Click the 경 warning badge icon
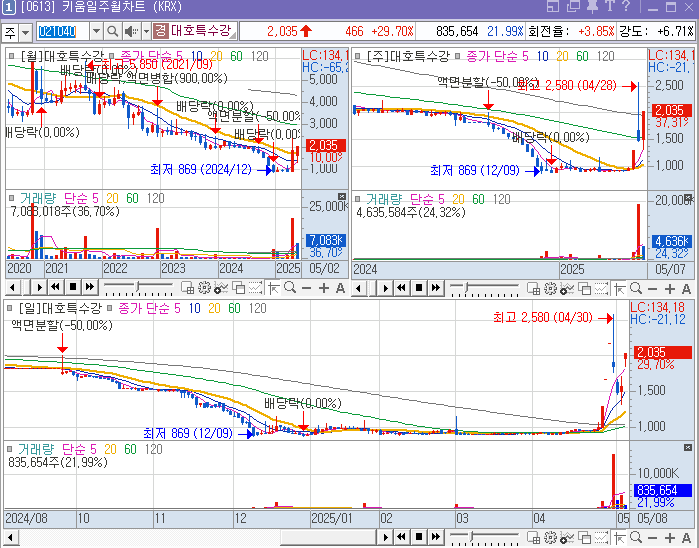This screenshot has width=699, height=548. pos(160,31)
